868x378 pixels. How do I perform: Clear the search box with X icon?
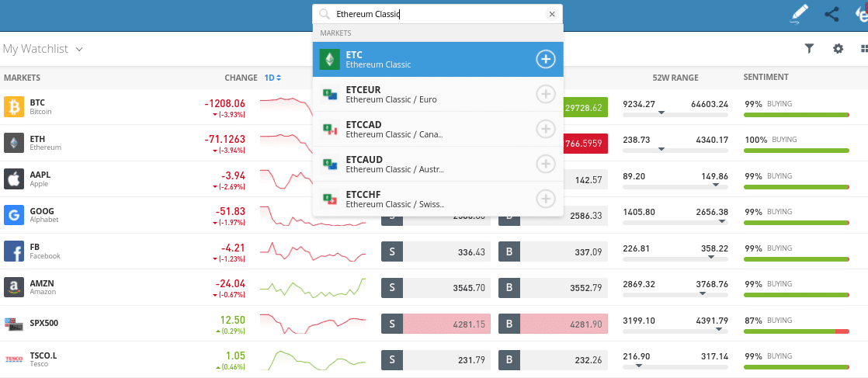point(551,15)
